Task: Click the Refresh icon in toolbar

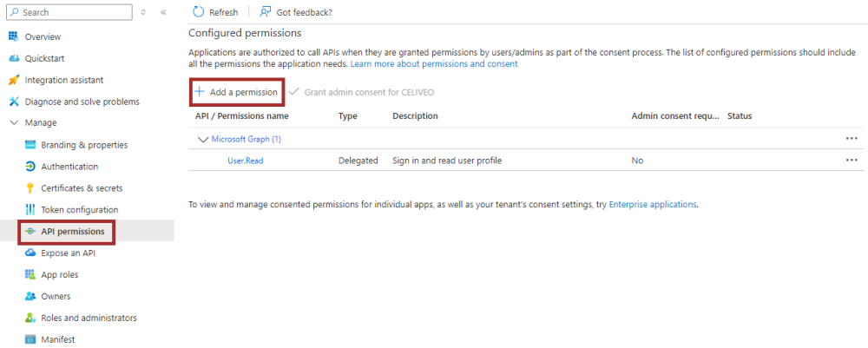Action: tap(199, 12)
